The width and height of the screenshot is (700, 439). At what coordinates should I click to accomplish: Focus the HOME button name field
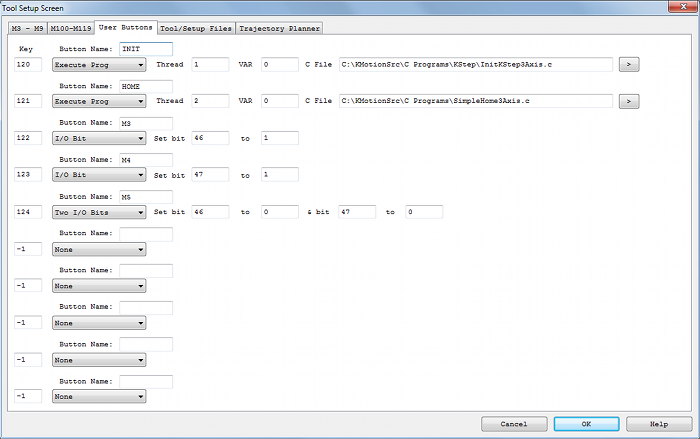(x=145, y=86)
